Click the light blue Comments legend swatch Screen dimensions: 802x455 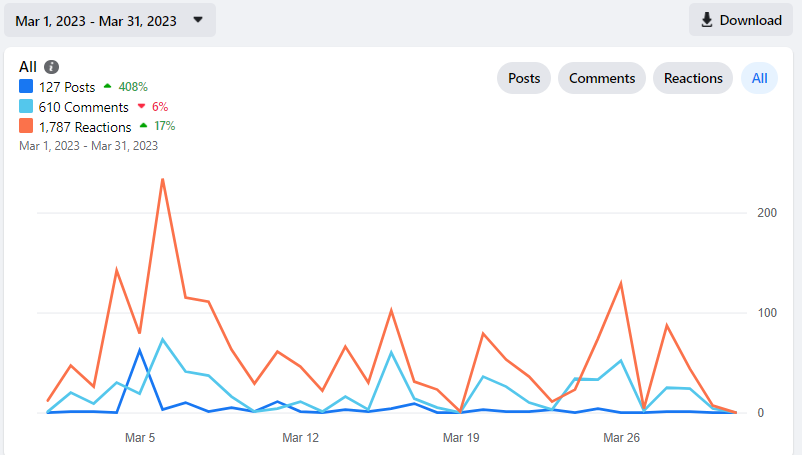coord(26,106)
